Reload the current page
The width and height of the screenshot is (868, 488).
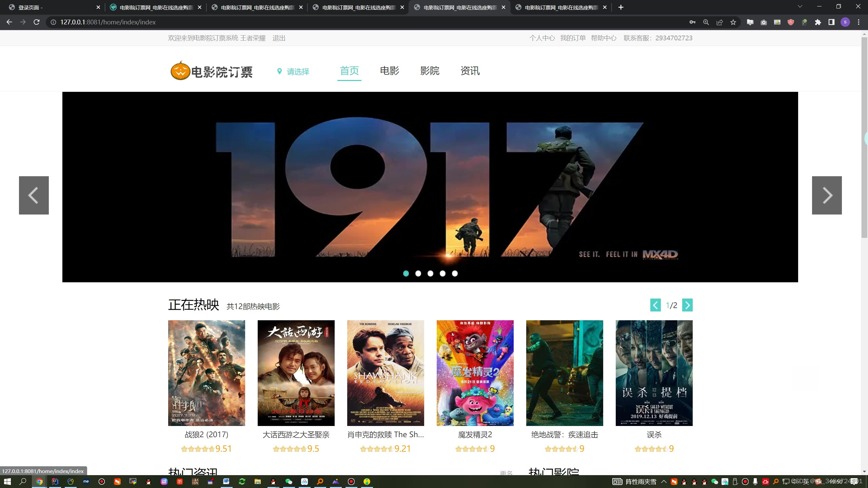(37, 22)
